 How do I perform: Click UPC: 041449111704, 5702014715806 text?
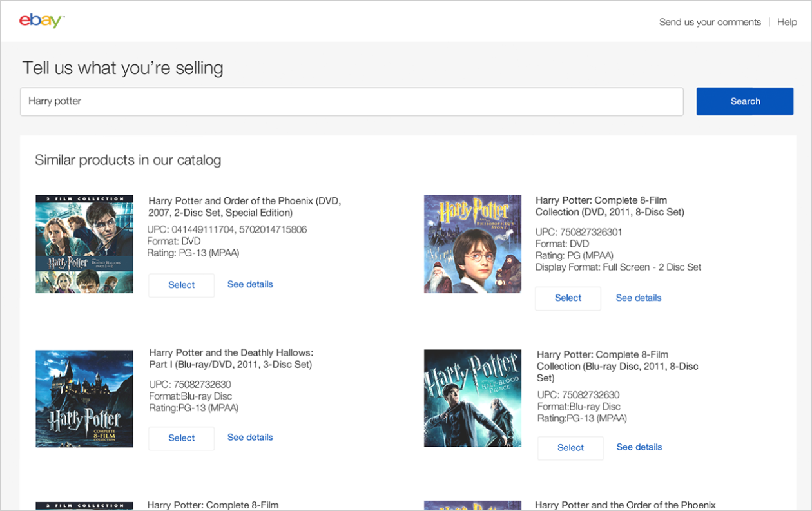[x=227, y=229]
